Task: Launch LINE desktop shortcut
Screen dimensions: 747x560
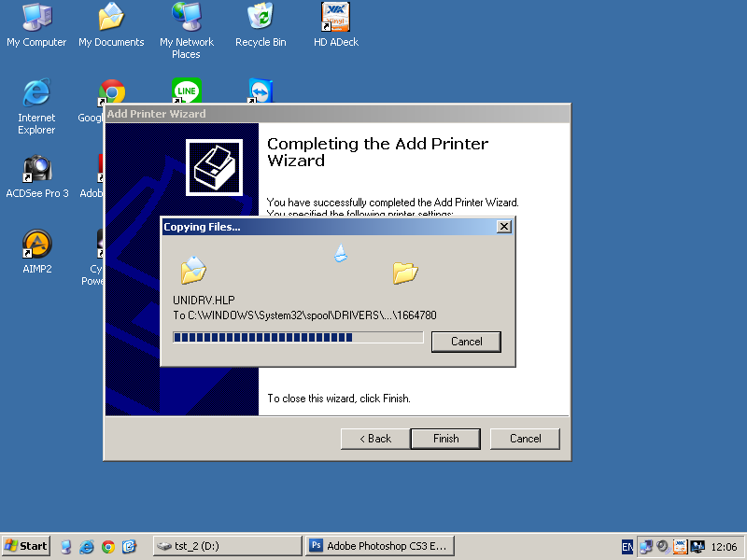Action: [x=186, y=91]
